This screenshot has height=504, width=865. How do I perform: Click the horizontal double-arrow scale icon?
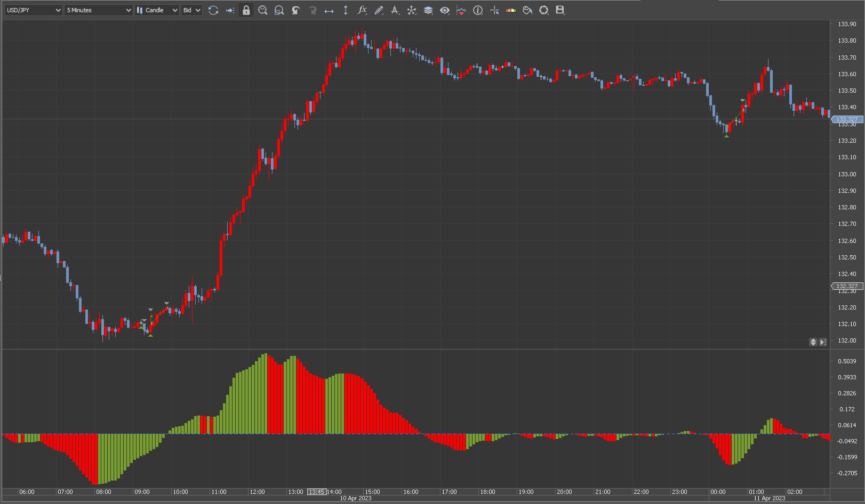tap(329, 10)
